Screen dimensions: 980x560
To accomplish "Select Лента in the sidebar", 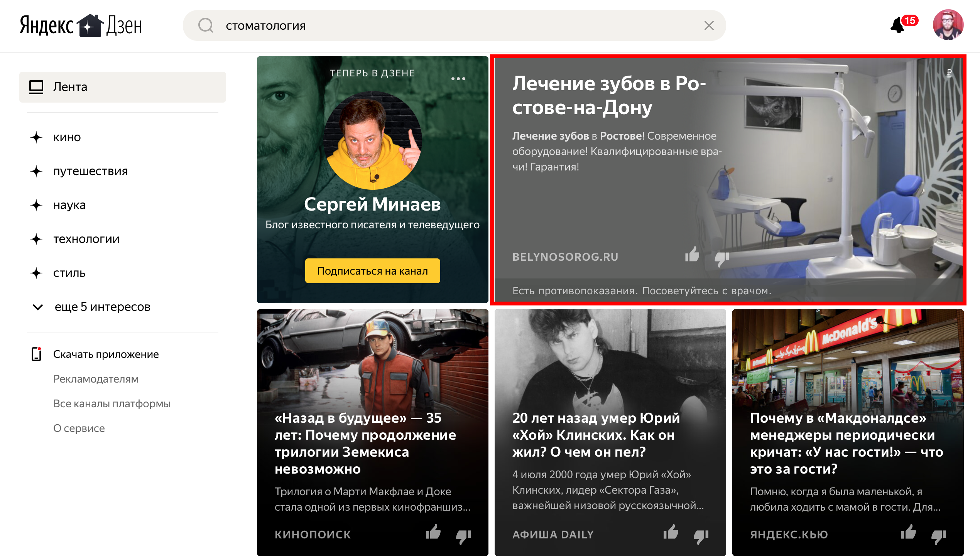I will coord(123,87).
